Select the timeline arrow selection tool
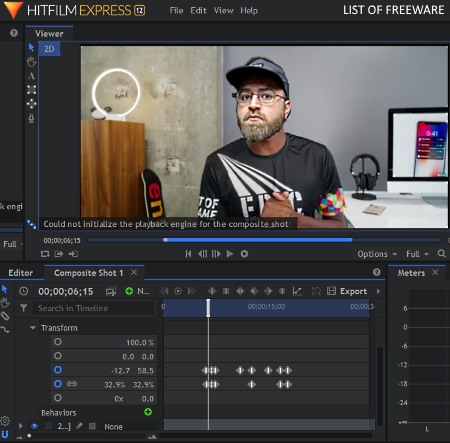 4,289
